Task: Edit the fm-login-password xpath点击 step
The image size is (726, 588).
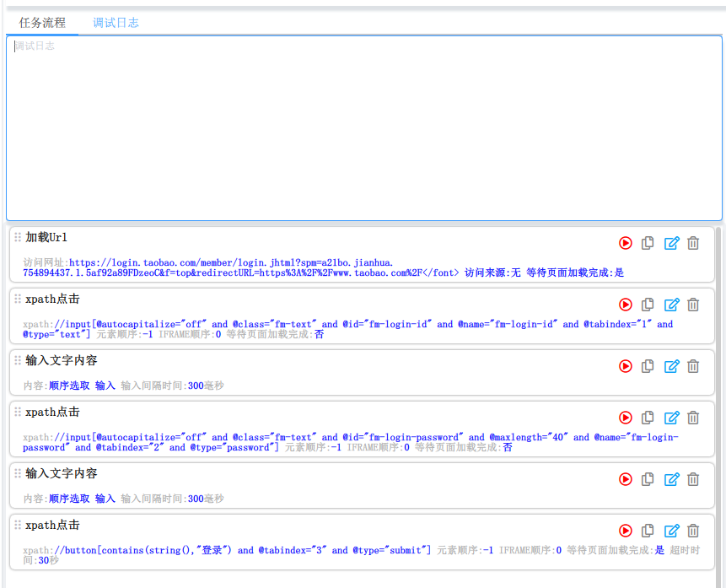Action: (x=672, y=418)
